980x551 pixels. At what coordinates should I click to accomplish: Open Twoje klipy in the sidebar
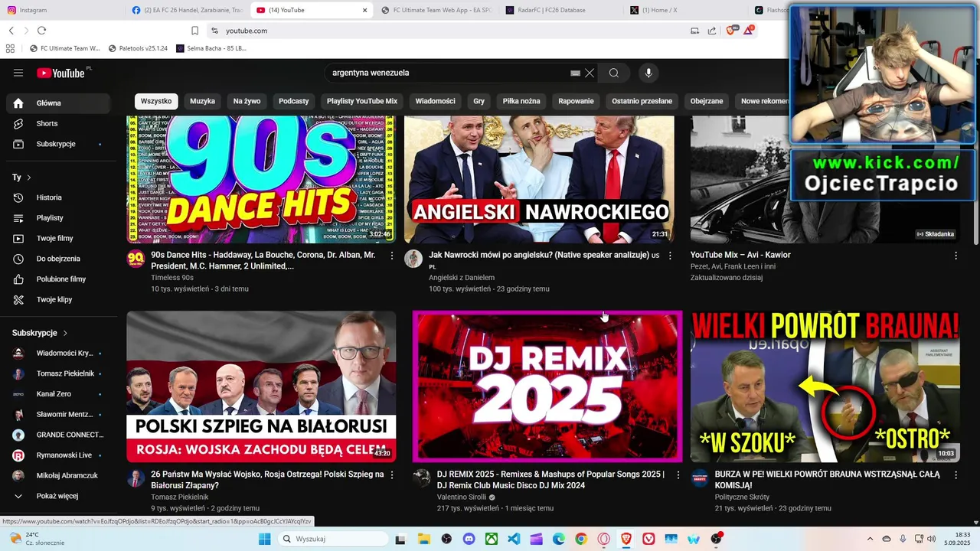pyautogui.click(x=58, y=299)
